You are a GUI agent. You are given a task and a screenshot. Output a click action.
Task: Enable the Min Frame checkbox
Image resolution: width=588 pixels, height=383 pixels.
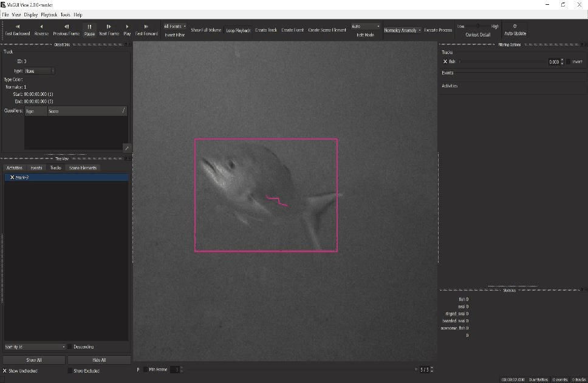pos(145,370)
